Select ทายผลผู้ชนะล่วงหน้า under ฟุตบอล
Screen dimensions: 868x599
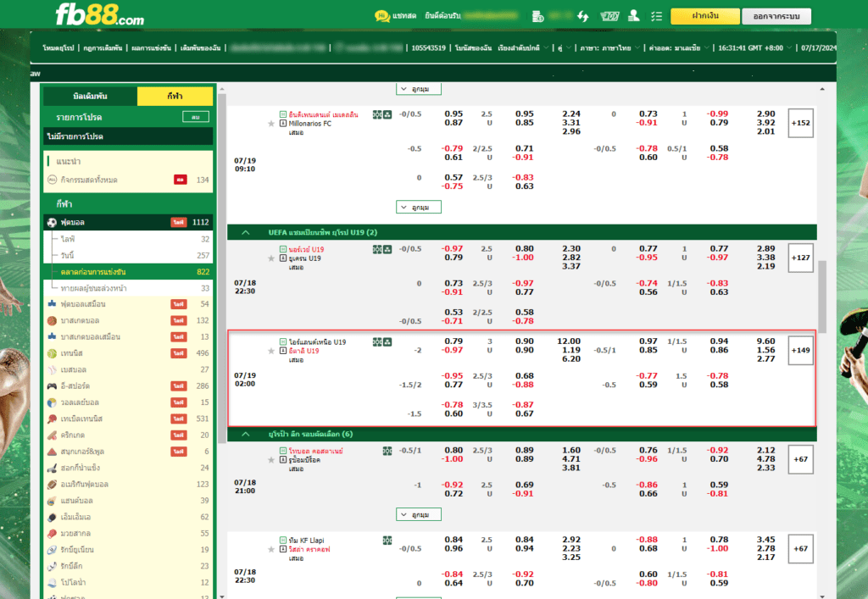tap(129, 288)
